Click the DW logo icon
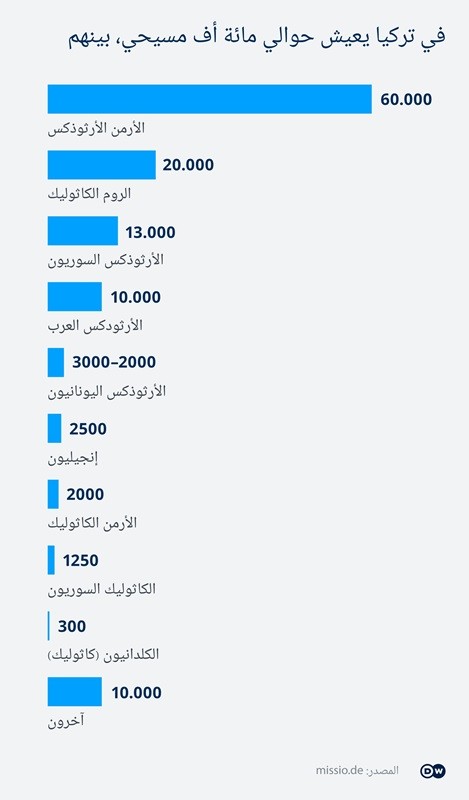The width and height of the screenshot is (469, 800). click(x=433, y=771)
